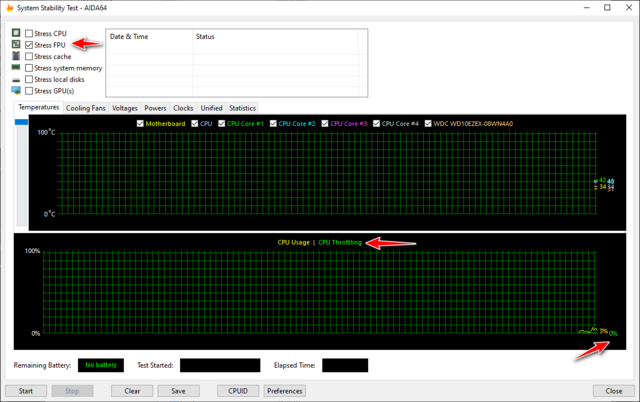640x402 pixels.
Task: Enable the Stress CPU checkbox
Action: [x=29, y=33]
